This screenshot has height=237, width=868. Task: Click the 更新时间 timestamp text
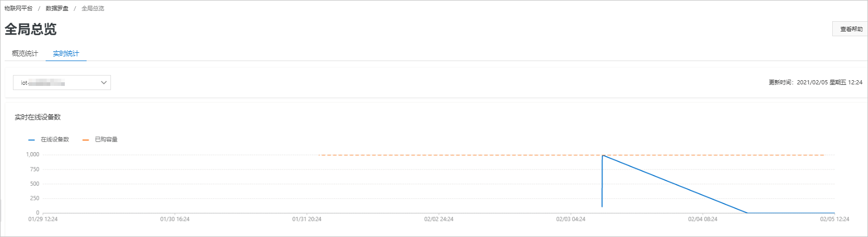pos(816,82)
